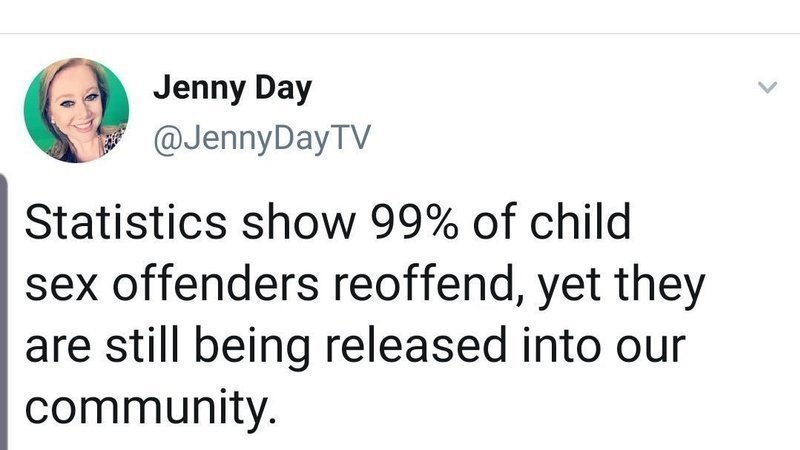
Task: Click the word 'released' in the tweet
Action: [x=416, y=346]
